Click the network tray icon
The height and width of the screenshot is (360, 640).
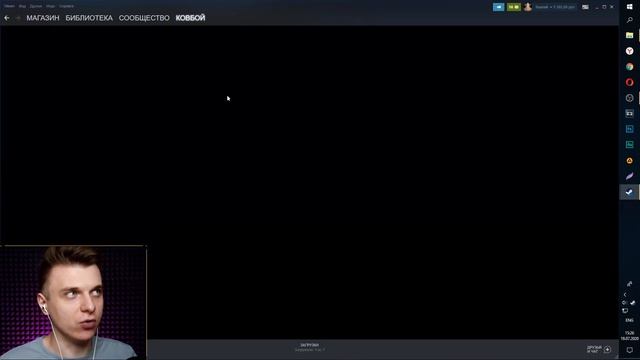(x=625, y=311)
